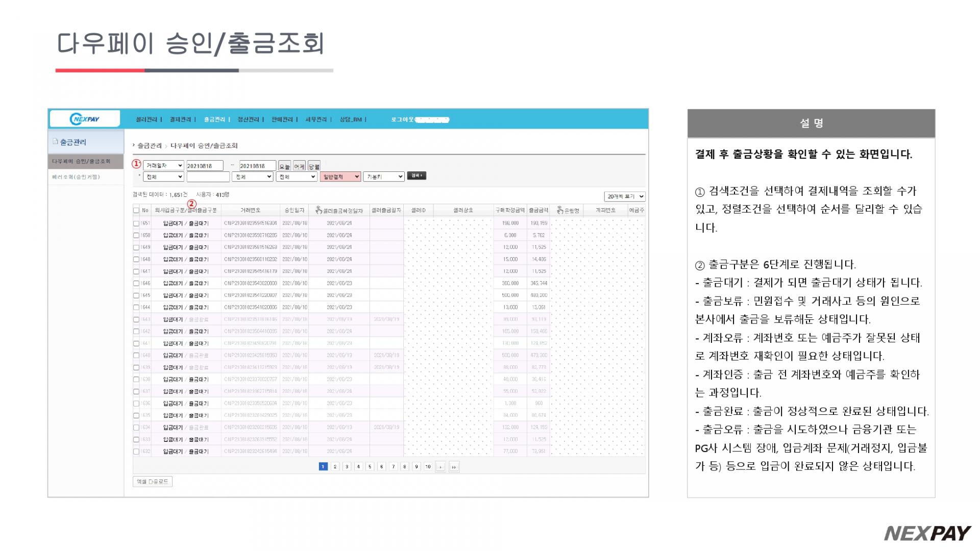Click the NEXPAY logo in the header
This screenshot has height=551, width=980.
click(85, 119)
